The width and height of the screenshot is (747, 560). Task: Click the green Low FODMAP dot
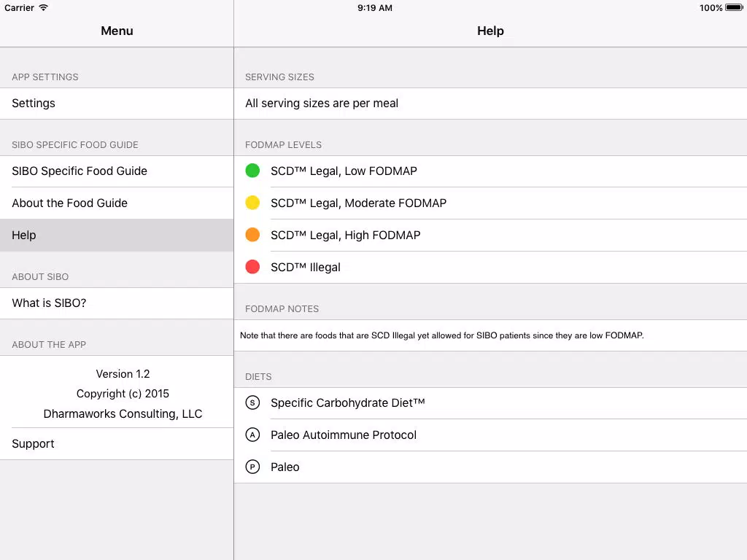(x=252, y=171)
